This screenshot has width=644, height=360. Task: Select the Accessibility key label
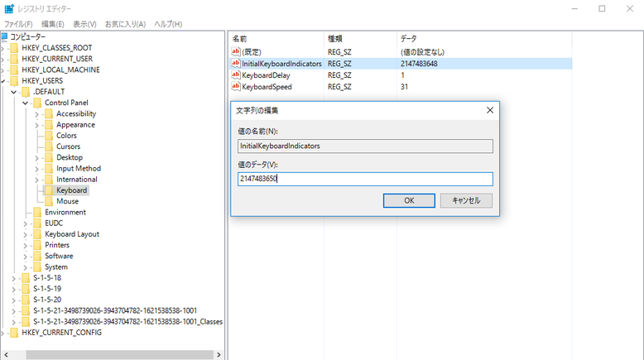point(76,113)
